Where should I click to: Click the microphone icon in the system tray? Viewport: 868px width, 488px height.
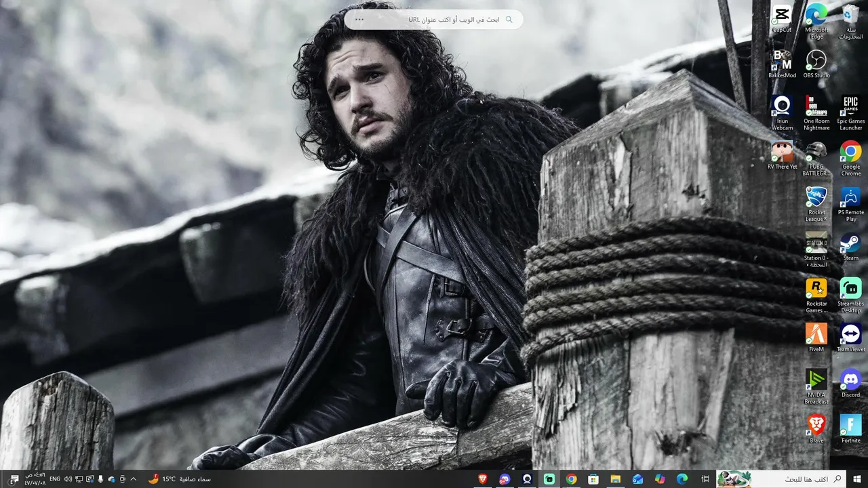pos(101,479)
